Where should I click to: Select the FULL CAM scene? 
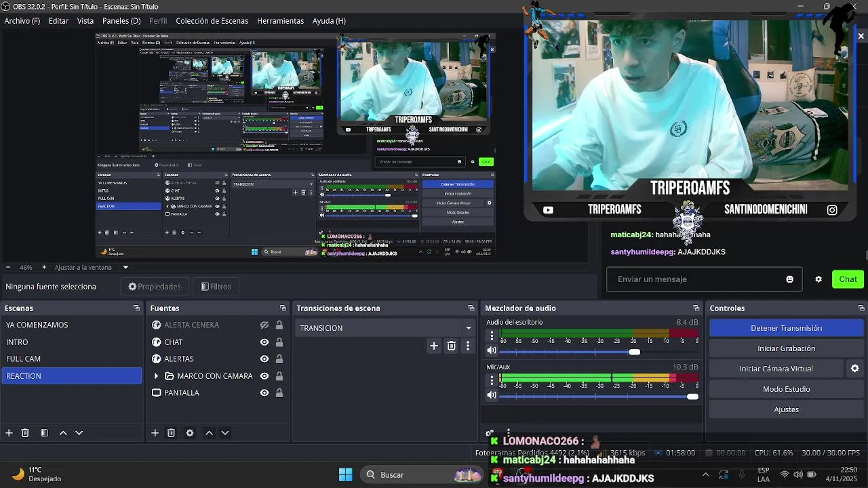click(72, 359)
